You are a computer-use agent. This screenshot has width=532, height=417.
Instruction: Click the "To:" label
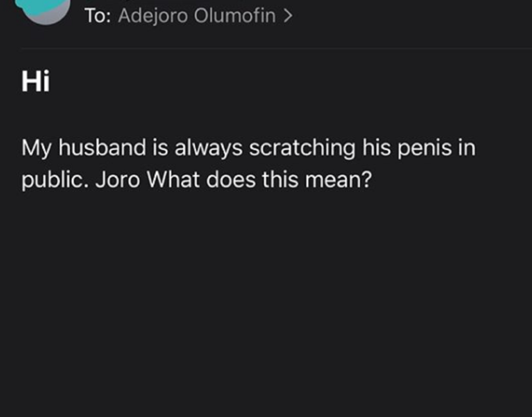98,16
